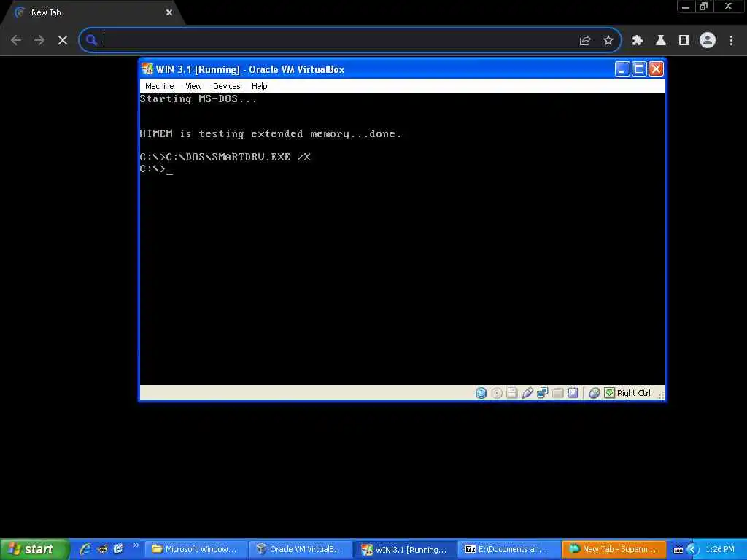747x560 pixels.
Task: Maximize the WIN 3.1 VirtualBox window
Action: [639, 69]
